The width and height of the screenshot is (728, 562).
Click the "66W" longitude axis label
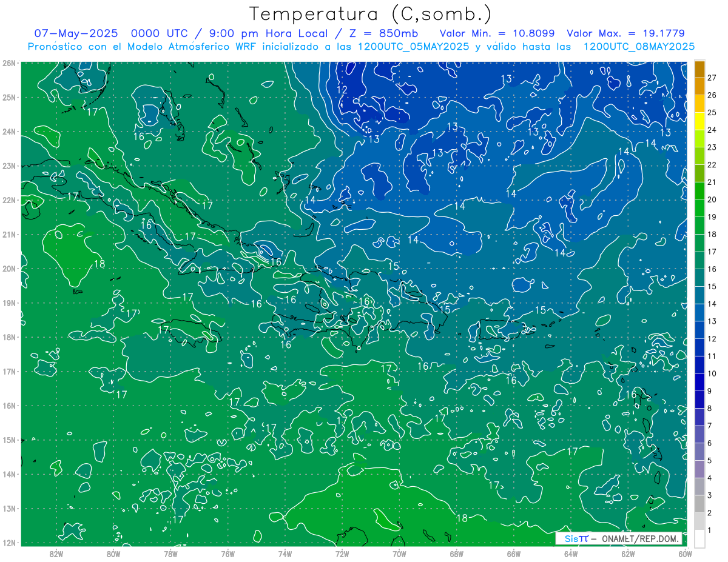513,553
